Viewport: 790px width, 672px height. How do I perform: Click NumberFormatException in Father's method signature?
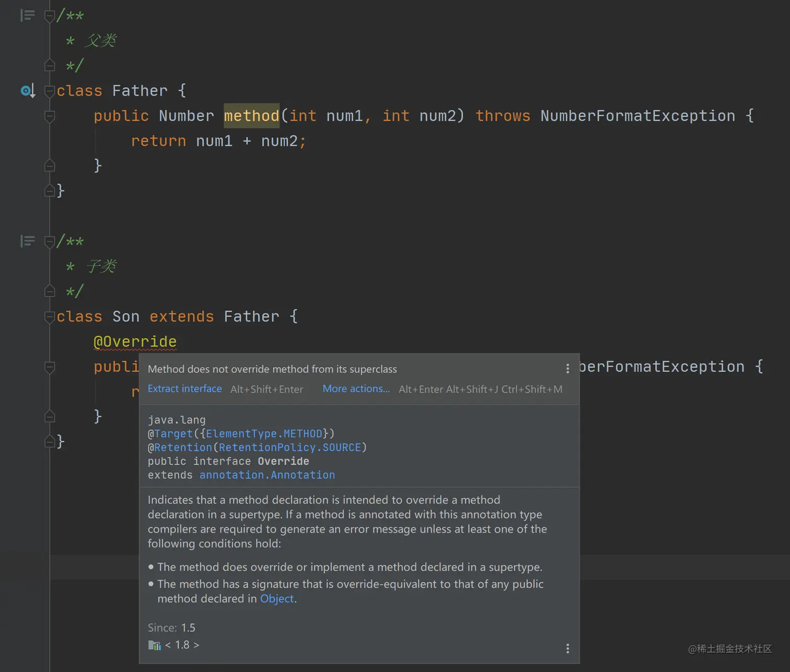637,116
